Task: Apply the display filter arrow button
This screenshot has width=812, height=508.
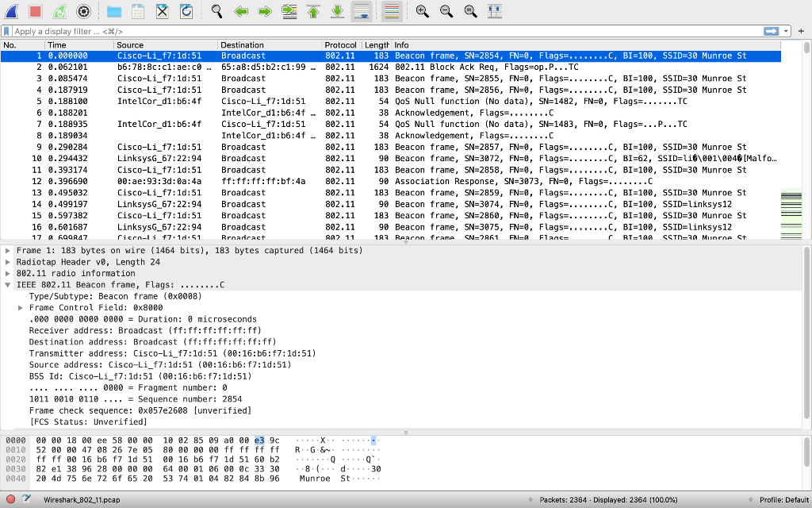Action: click(x=771, y=32)
